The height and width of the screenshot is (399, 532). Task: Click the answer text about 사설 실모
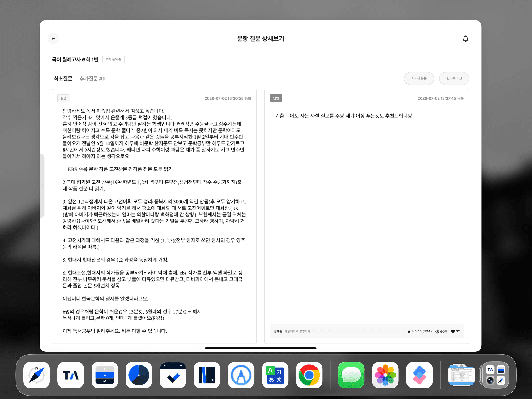click(x=343, y=116)
